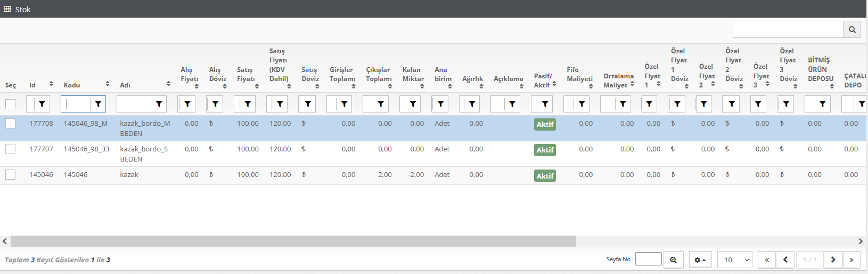The image size is (868, 274).
Task: Tick the checkbox for row 177708
Action: 11,124
